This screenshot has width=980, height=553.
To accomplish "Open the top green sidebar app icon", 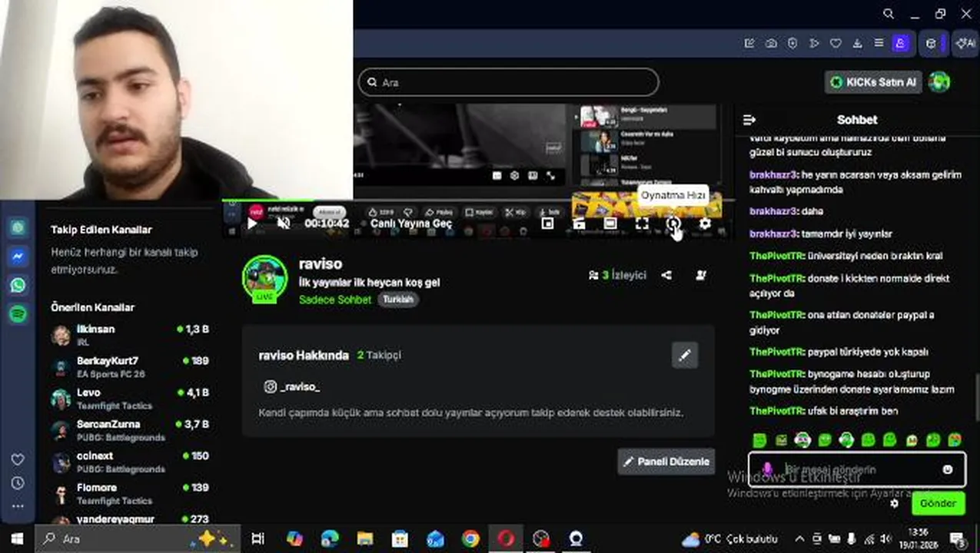I will tap(18, 228).
